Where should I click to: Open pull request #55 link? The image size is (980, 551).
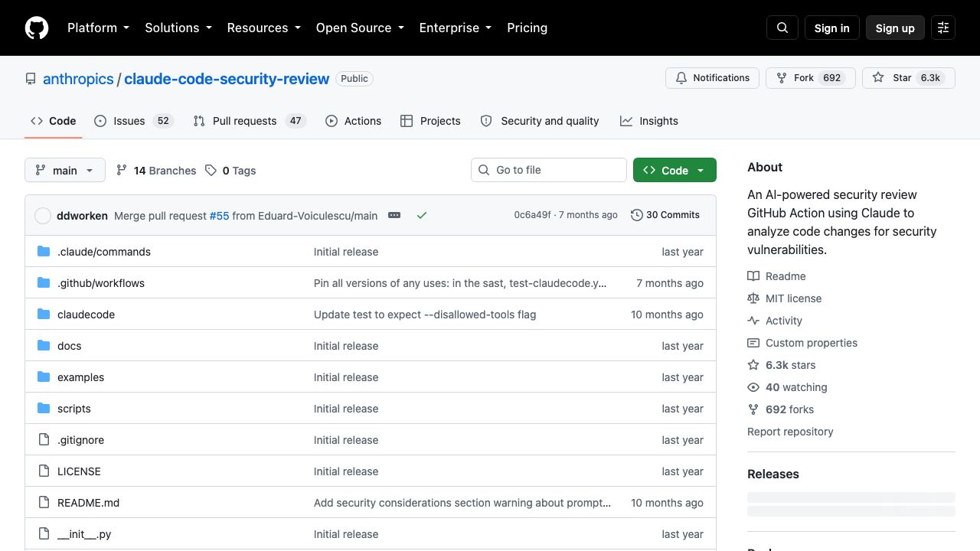[x=219, y=216]
